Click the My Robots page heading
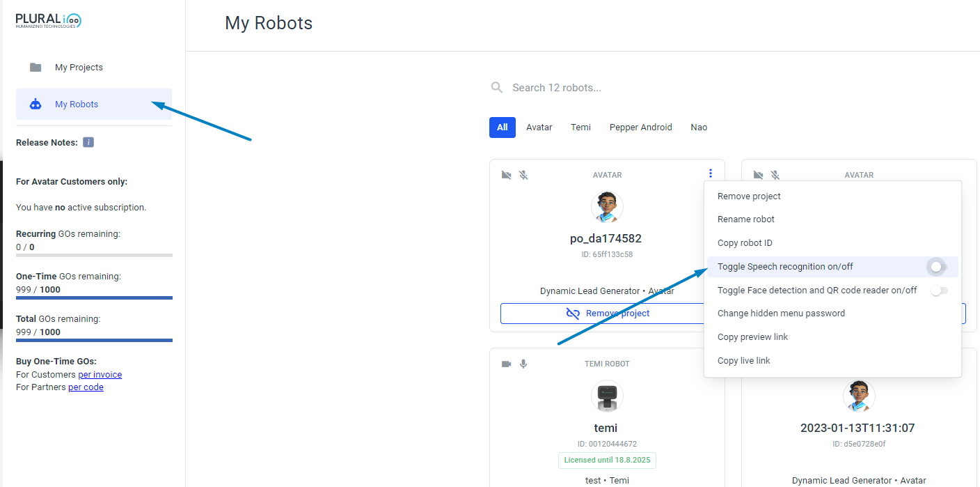Screen dimensions: 980x487 [269, 23]
